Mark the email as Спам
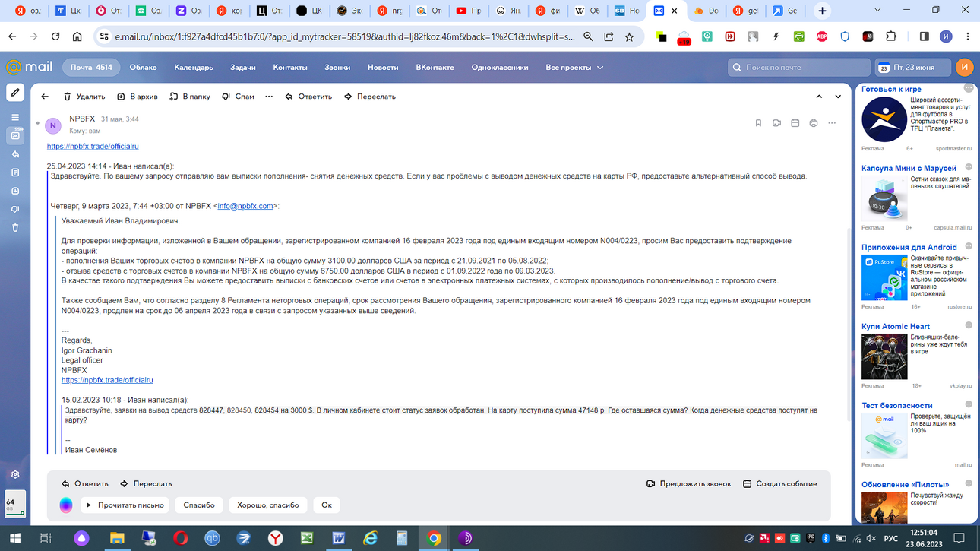The image size is (980, 551). pyautogui.click(x=238, y=97)
